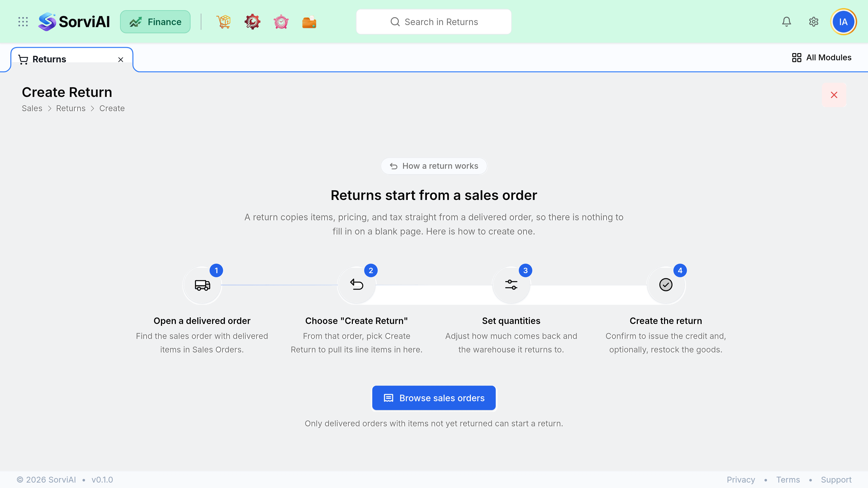The width and height of the screenshot is (868, 488).
Task: Focus the Search in Returns field
Action: point(434,22)
